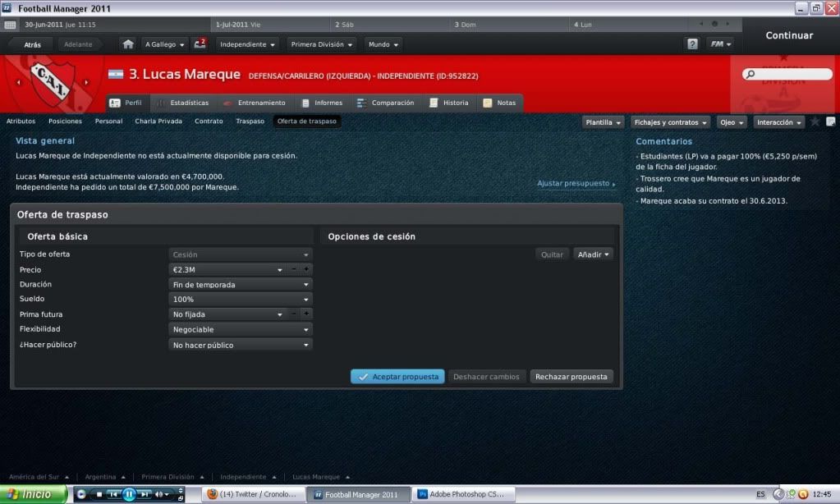This screenshot has width=840, height=504.
Task: Switch to the Comparación tab
Action: pyautogui.click(x=386, y=103)
